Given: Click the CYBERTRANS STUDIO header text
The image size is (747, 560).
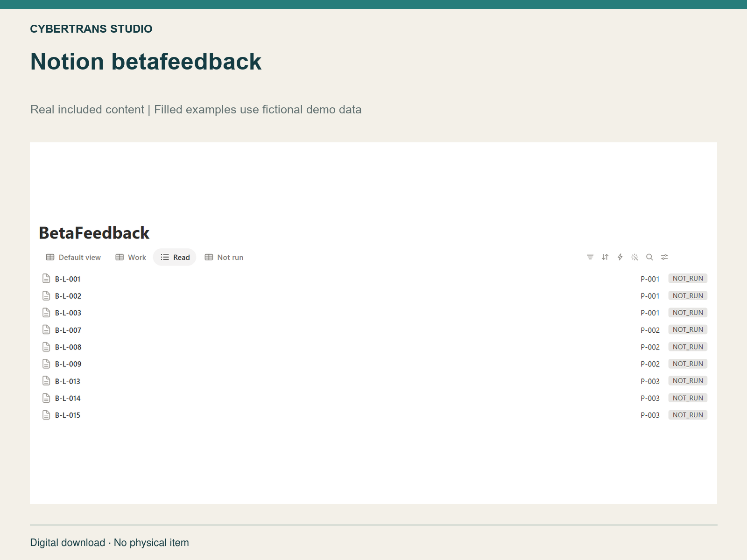Looking at the screenshot, I should tap(91, 29).
